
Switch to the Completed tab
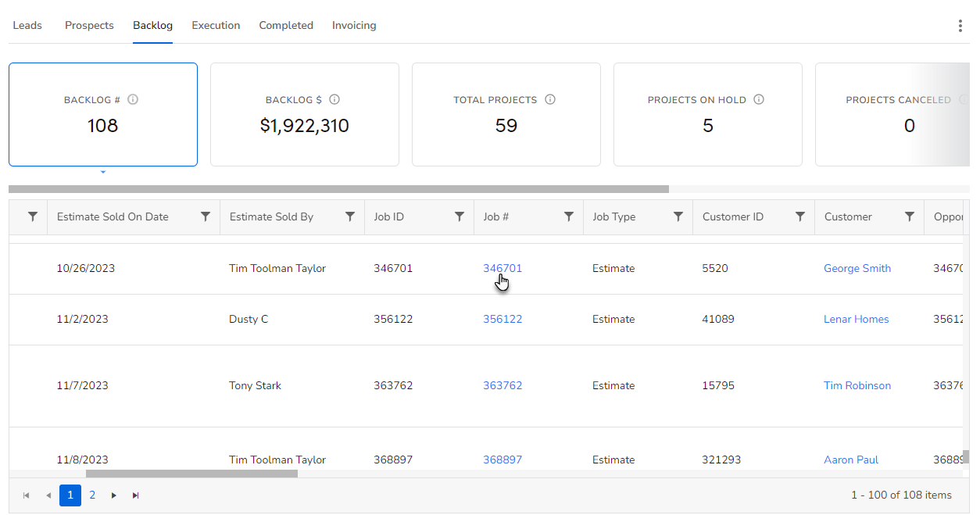286,25
